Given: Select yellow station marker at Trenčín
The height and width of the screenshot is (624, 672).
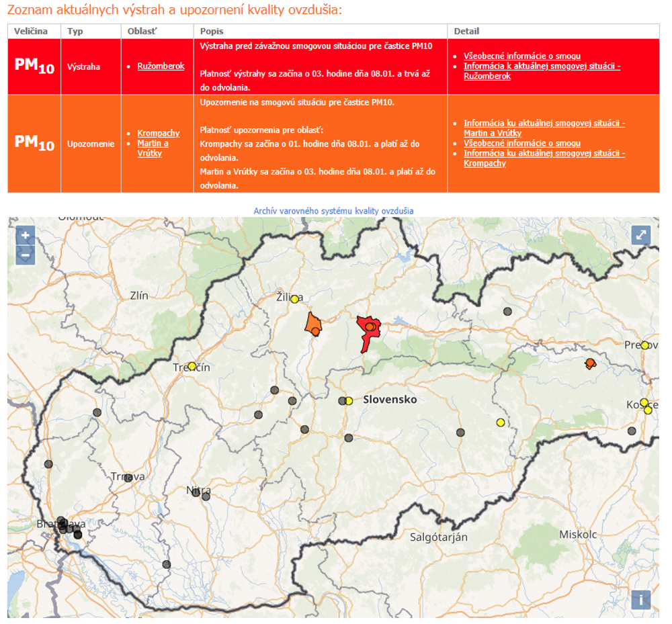Looking at the screenshot, I should click(x=192, y=366).
